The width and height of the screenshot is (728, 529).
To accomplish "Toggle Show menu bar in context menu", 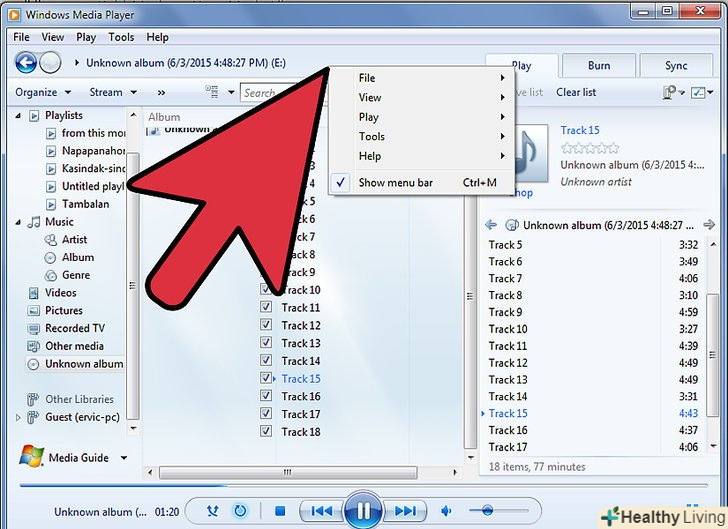I will pyautogui.click(x=421, y=183).
